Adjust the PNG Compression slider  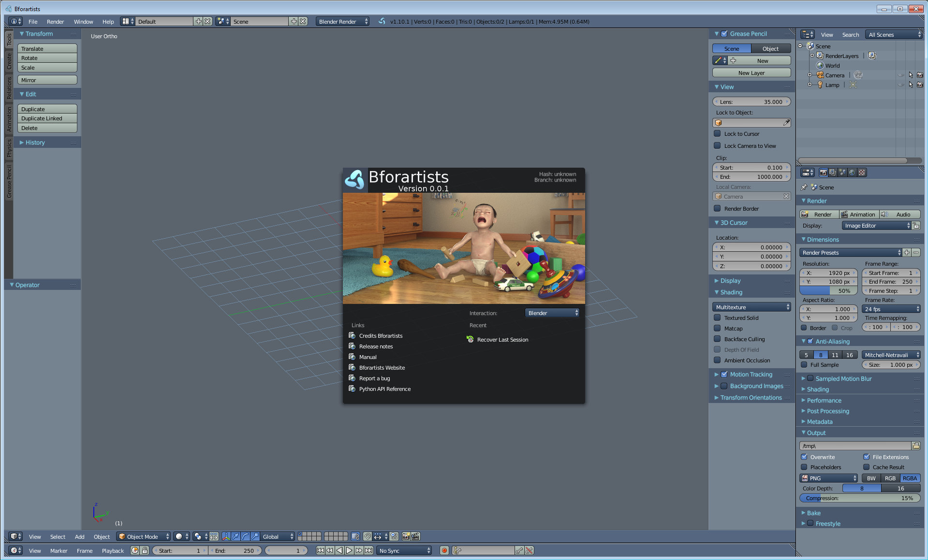point(859,498)
